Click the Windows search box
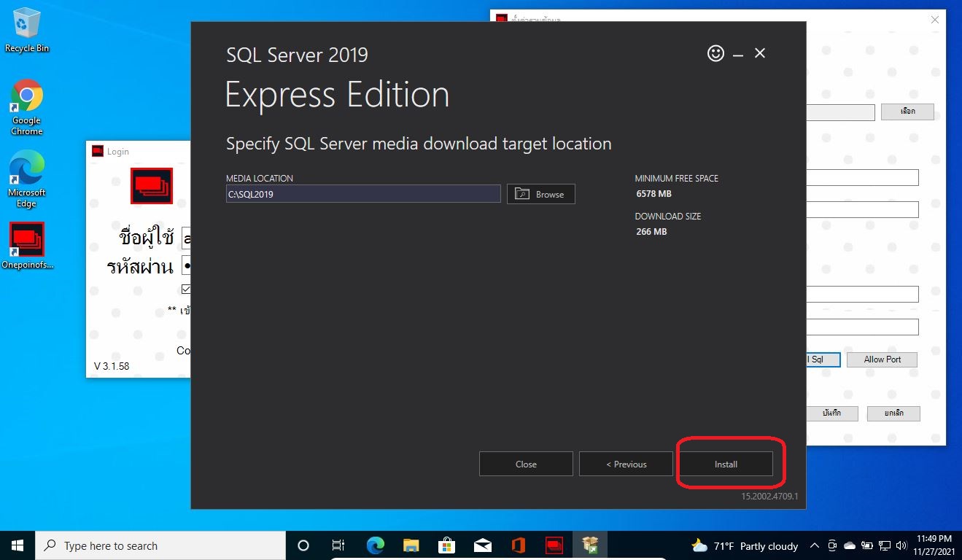Viewport: 962px width, 560px height. coord(160,545)
